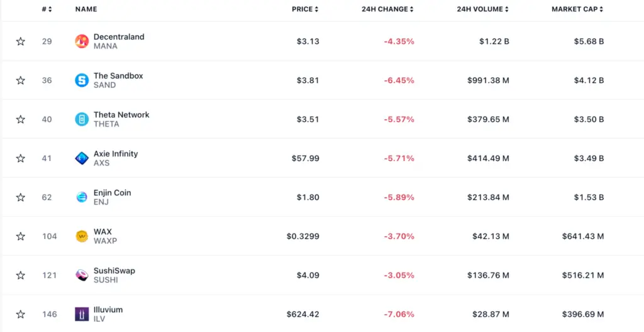The width and height of the screenshot is (644, 332).
Task: Open the SushiSwap coin name link
Action: pyautogui.click(x=114, y=271)
